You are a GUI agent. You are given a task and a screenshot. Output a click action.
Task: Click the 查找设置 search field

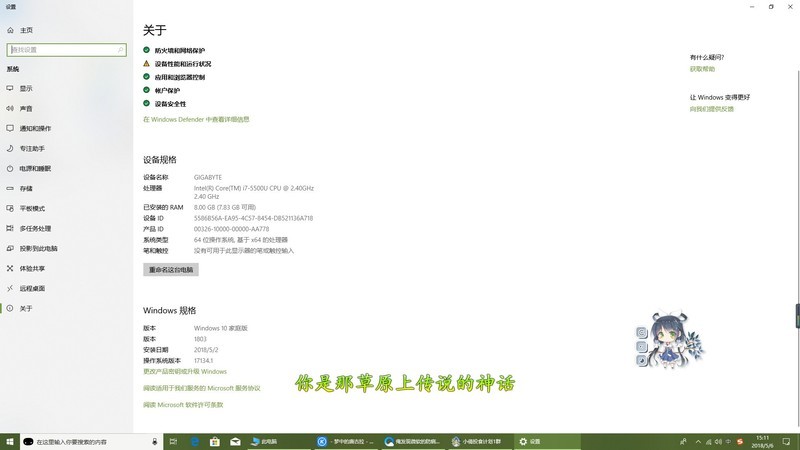66,49
